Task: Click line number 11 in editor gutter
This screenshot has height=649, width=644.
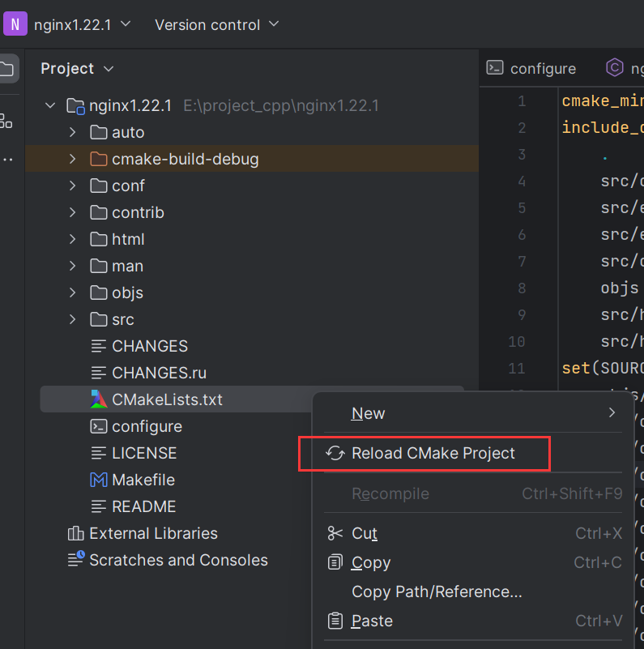Action: click(x=517, y=369)
